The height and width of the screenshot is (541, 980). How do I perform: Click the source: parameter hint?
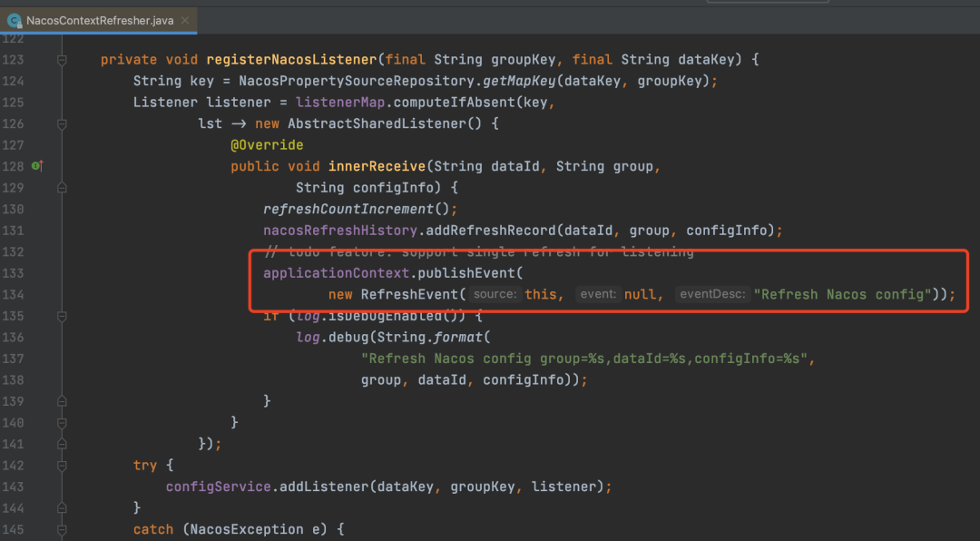[x=495, y=295]
